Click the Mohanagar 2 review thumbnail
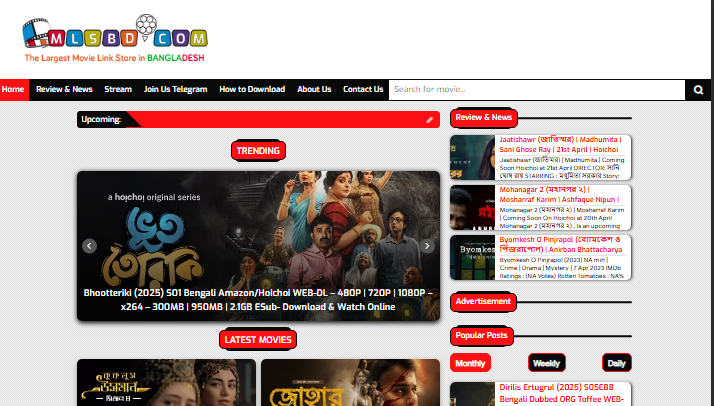This screenshot has height=406, width=714. [472, 208]
